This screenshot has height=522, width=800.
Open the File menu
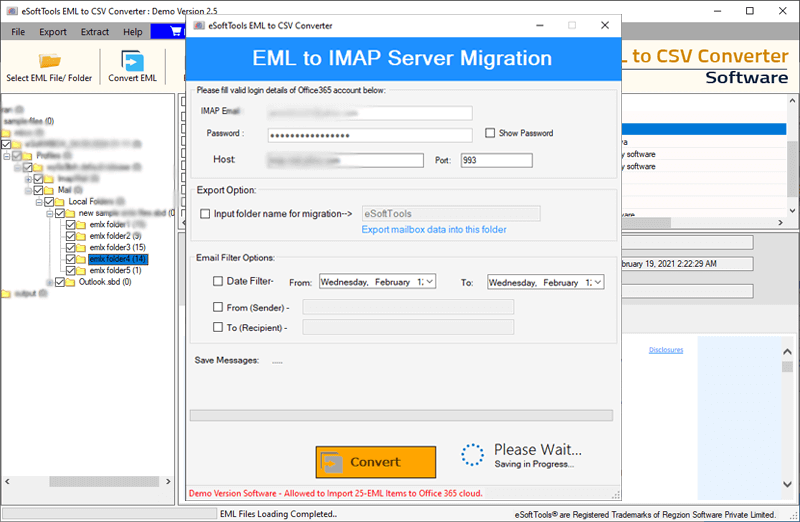click(18, 32)
